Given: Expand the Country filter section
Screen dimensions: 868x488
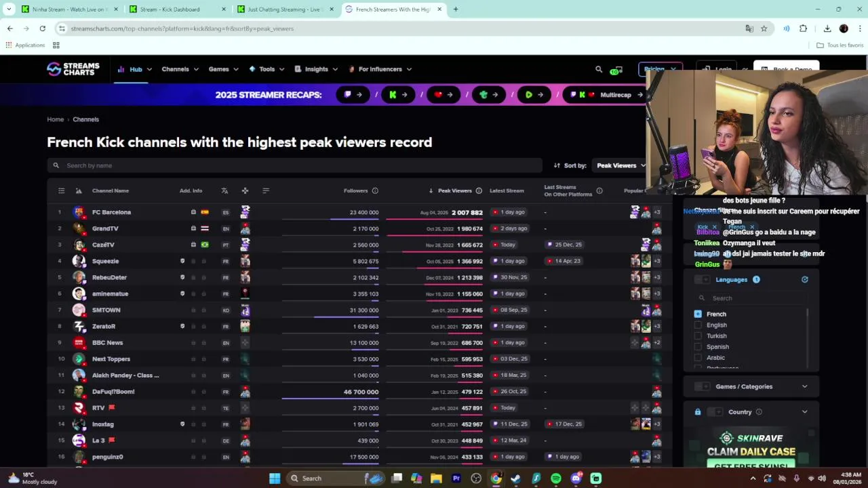Looking at the screenshot, I should pyautogui.click(x=804, y=412).
